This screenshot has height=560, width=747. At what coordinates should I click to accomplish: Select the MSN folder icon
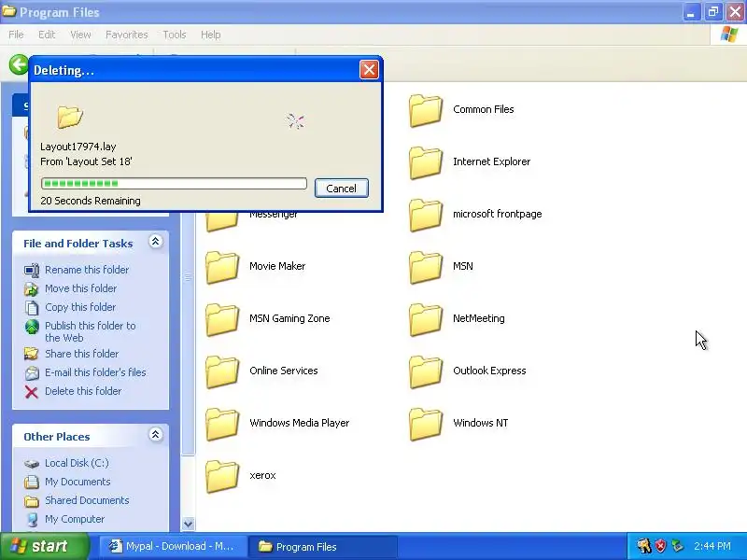pyautogui.click(x=426, y=267)
